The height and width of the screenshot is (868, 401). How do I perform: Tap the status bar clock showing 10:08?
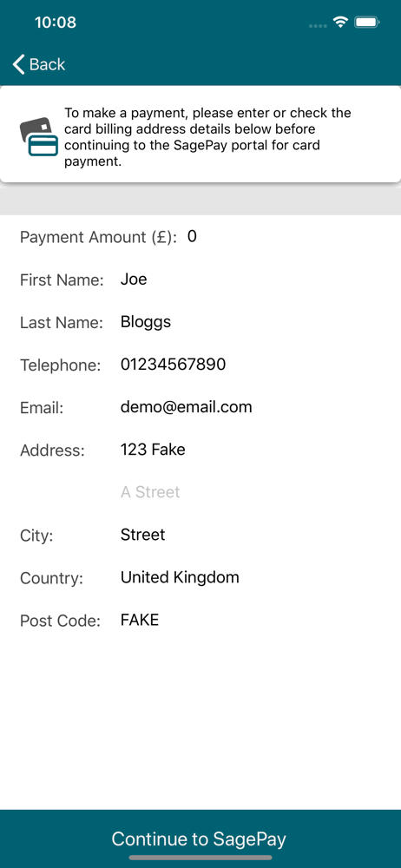[56, 23]
